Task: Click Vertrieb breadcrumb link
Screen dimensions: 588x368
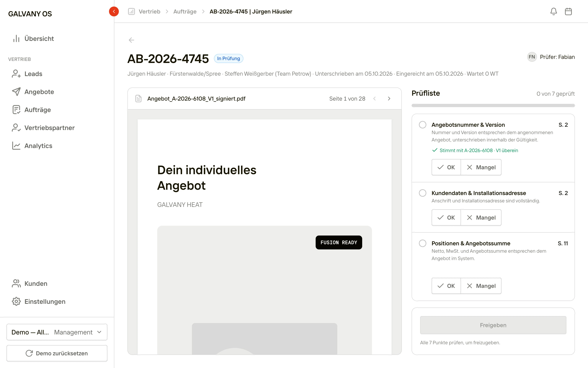Action: tap(149, 11)
